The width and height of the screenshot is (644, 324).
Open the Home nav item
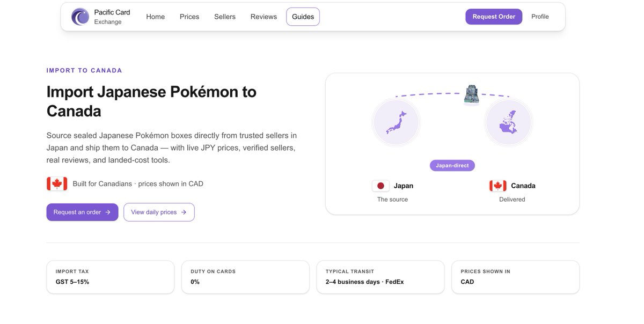point(156,17)
